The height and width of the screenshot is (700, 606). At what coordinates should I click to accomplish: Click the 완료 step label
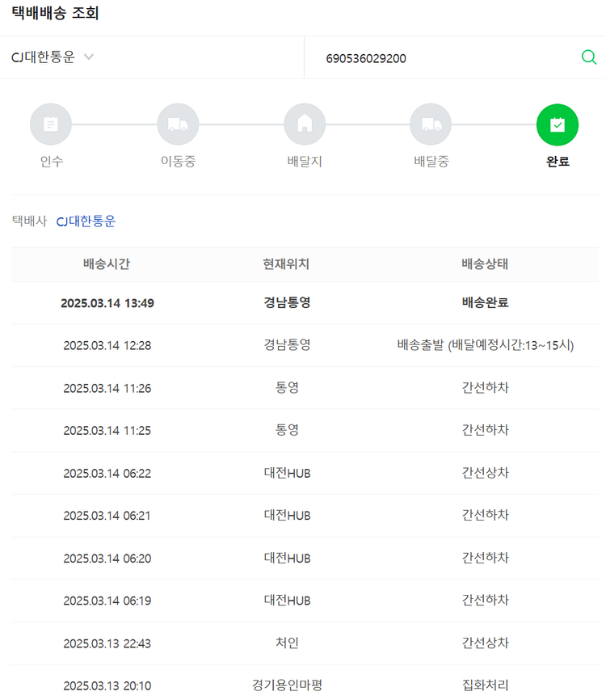558,162
